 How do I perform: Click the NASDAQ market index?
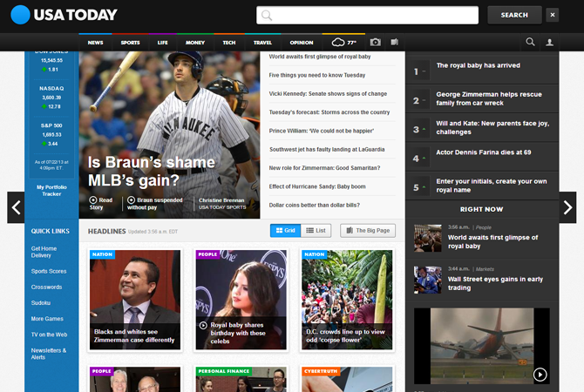[51, 98]
